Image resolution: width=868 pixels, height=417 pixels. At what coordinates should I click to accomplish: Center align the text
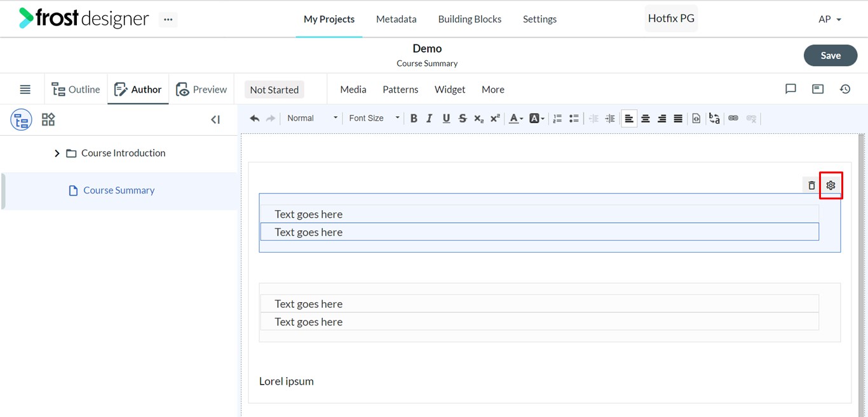[646, 118]
